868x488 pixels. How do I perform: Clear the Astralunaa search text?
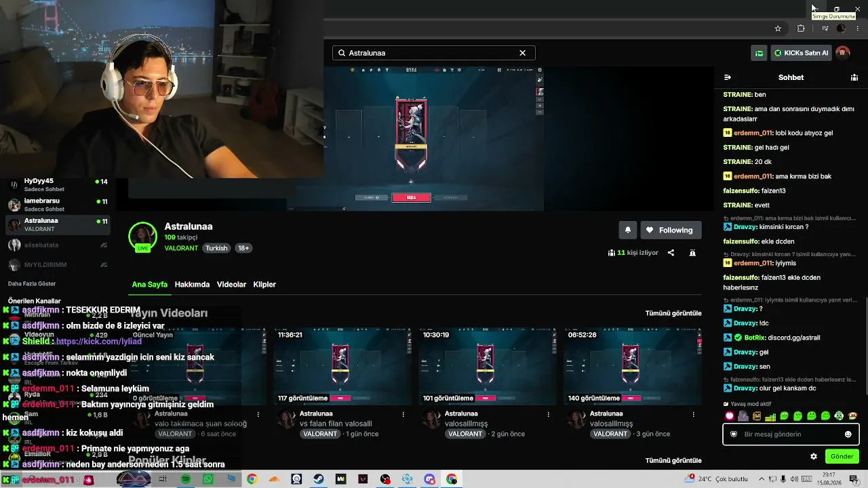[523, 53]
